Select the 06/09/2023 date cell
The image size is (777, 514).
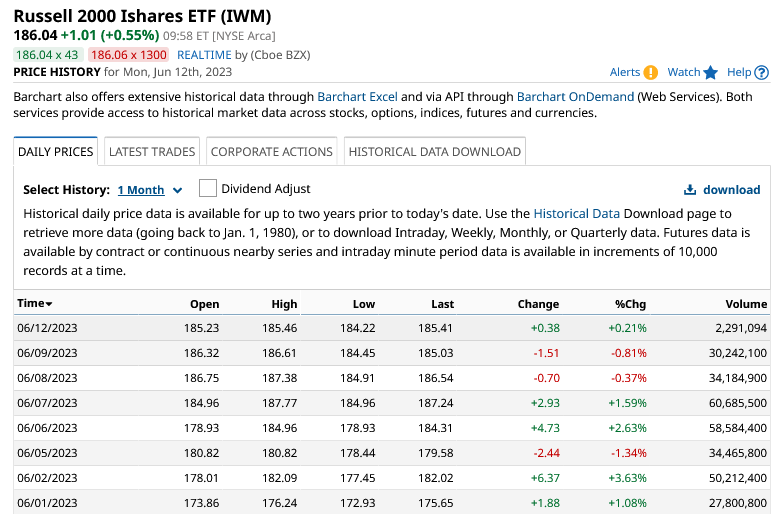click(47, 353)
